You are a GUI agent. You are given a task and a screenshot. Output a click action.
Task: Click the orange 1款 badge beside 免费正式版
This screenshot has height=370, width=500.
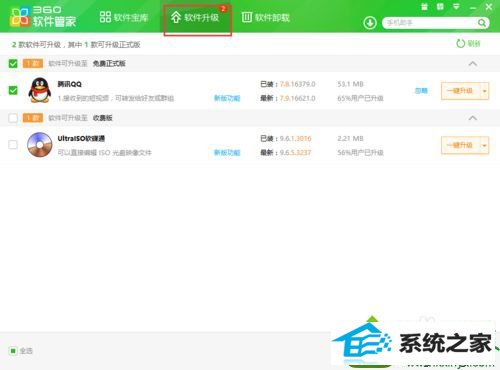point(33,63)
